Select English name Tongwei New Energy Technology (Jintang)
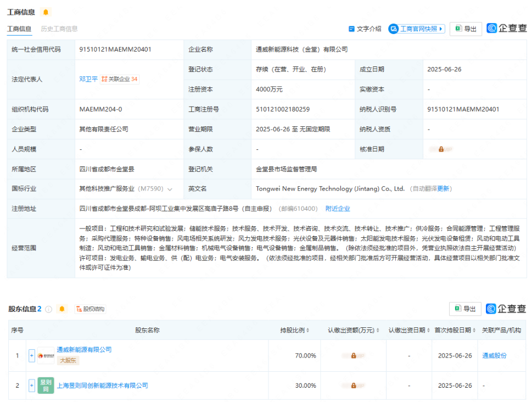This screenshot has height=402, width=532. click(x=331, y=188)
